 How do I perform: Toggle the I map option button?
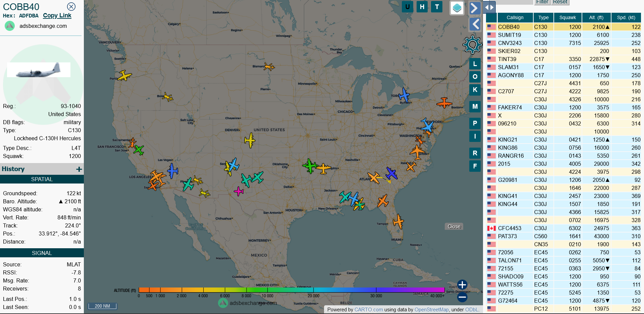(475, 136)
